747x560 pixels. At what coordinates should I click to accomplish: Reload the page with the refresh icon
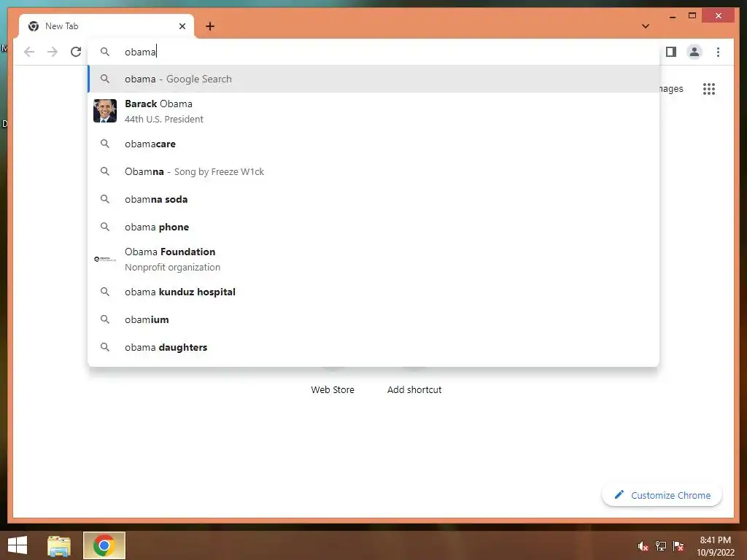(x=76, y=52)
